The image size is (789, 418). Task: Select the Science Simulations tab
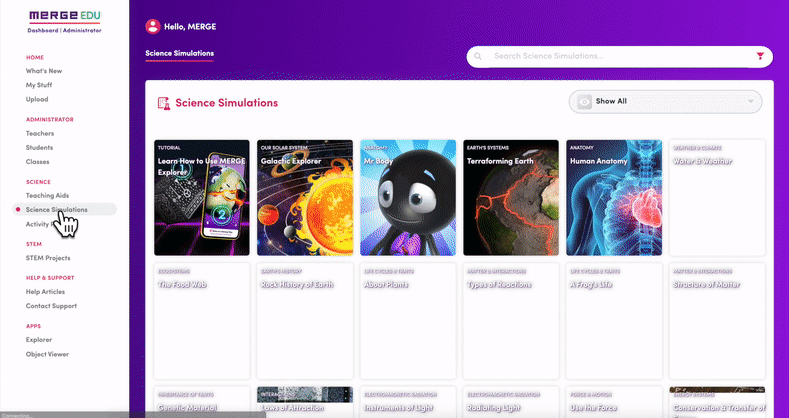point(180,53)
